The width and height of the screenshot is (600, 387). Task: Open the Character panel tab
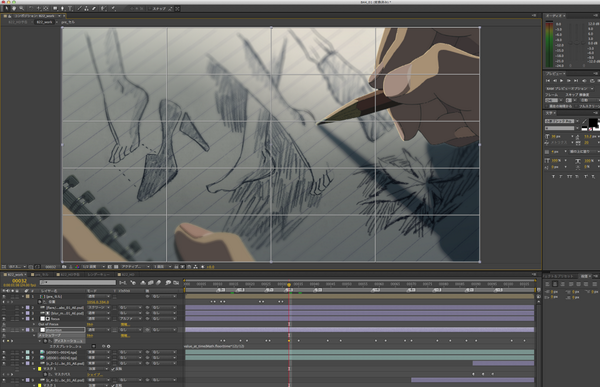(x=549, y=113)
